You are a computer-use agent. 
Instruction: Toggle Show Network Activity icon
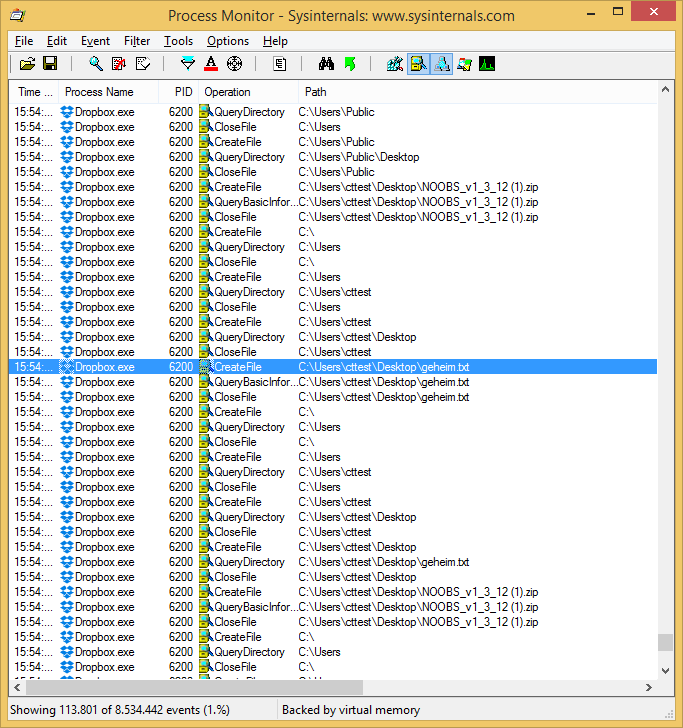click(x=442, y=64)
